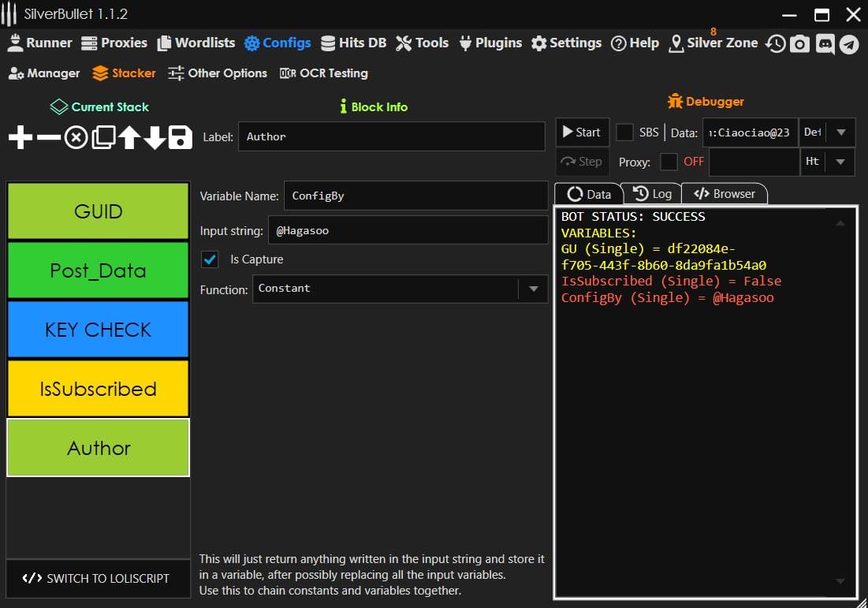868x608 pixels.
Task: Move selected block up with arrow icon
Action: click(129, 138)
